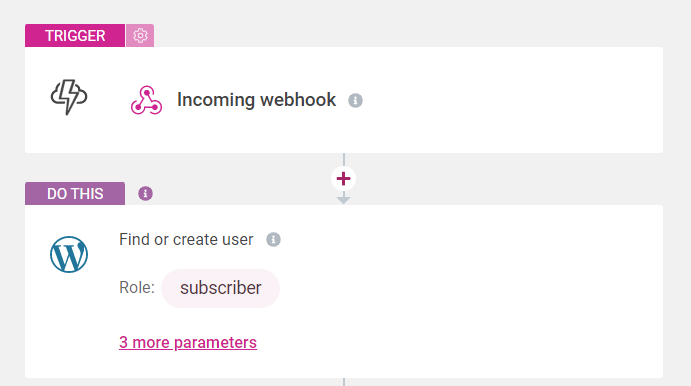Image resolution: width=691 pixels, height=386 pixels.
Task: Add a step with the plus button
Action: point(343,178)
